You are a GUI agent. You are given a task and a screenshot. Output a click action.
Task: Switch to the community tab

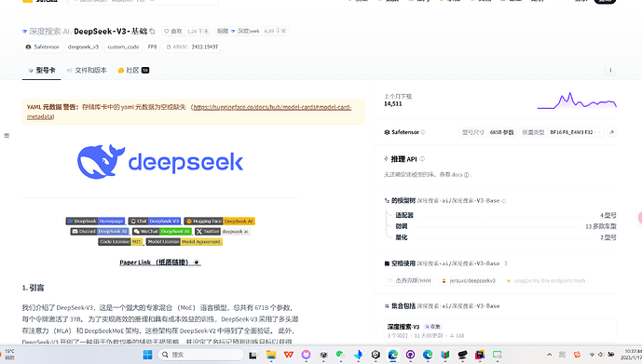click(133, 71)
